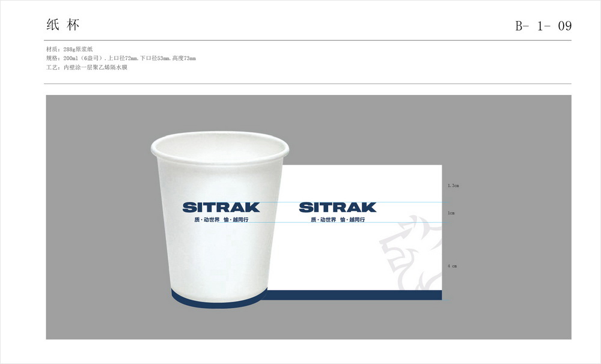Click the 1cm dimension label
Image resolution: width=601 pixels, height=364 pixels.
point(451,213)
